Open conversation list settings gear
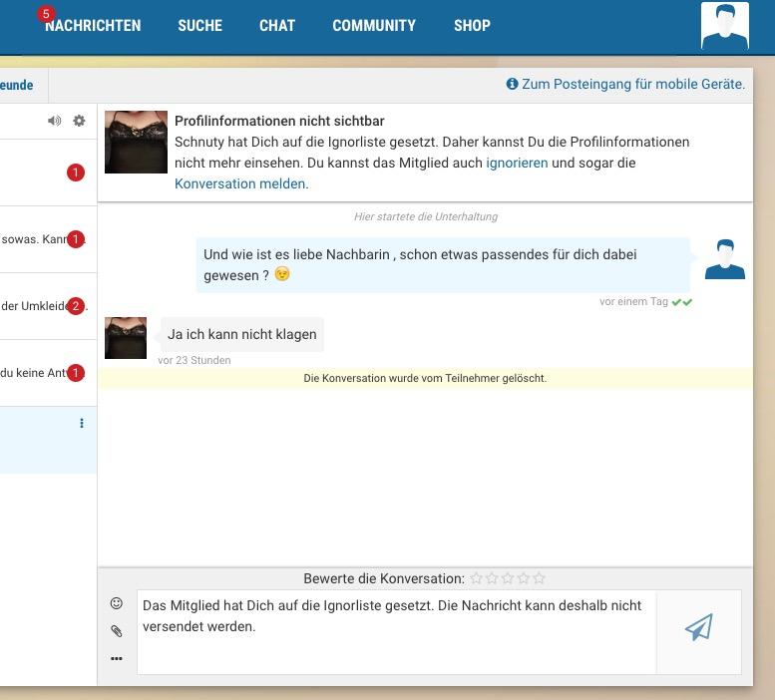 80,121
